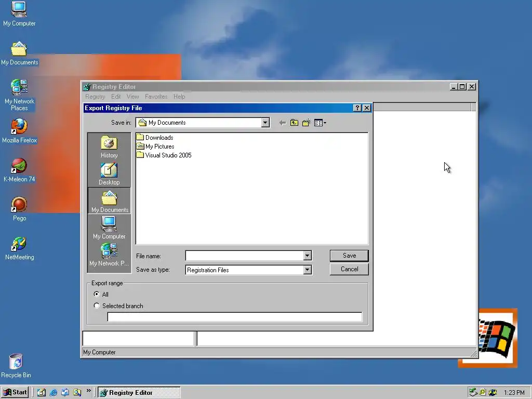This screenshot has height=399, width=532.
Task: Open the My Documents desktop icon
Action: [19, 54]
